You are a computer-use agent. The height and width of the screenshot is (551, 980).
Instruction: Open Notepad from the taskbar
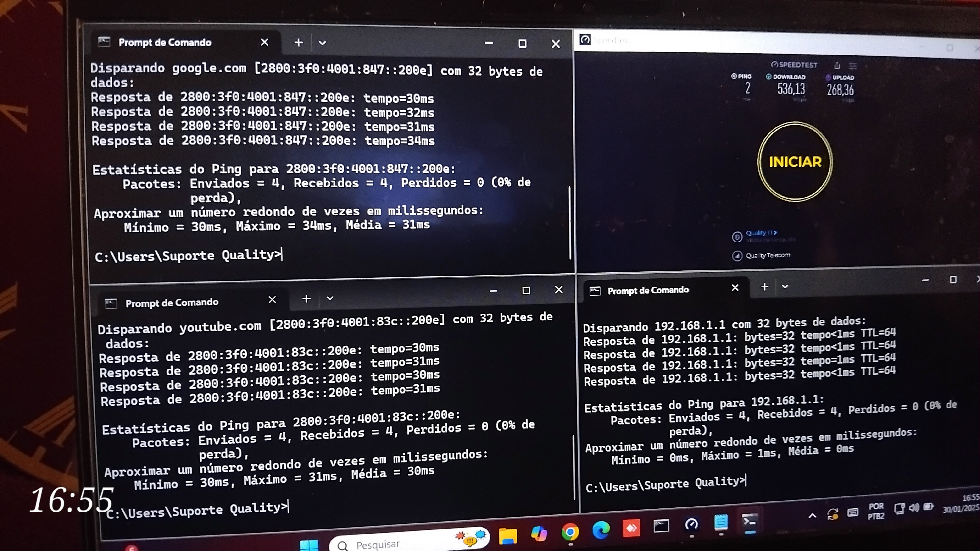(x=721, y=523)
